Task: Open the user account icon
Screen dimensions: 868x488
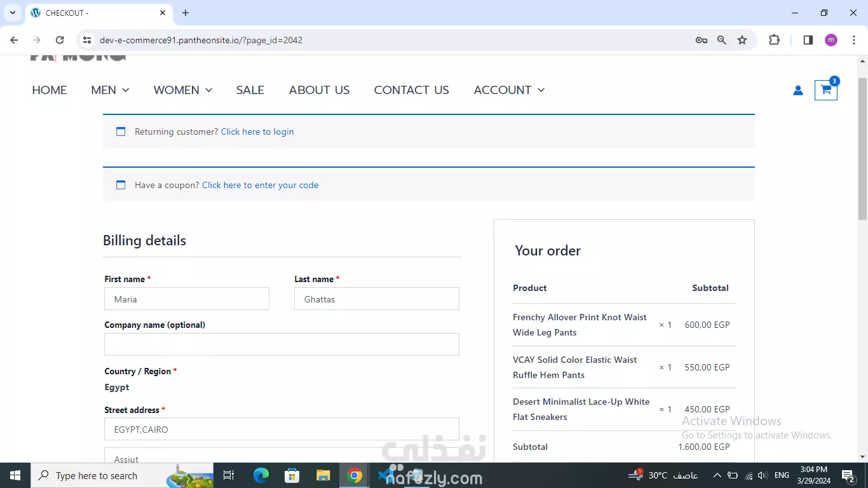Action: tap(798, 90)
